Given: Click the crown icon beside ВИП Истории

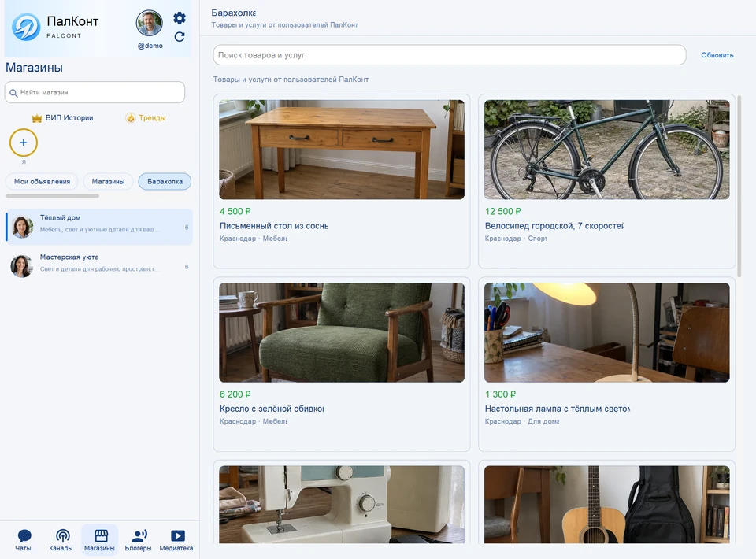Looking at the screenshot, I should point(37,118).
